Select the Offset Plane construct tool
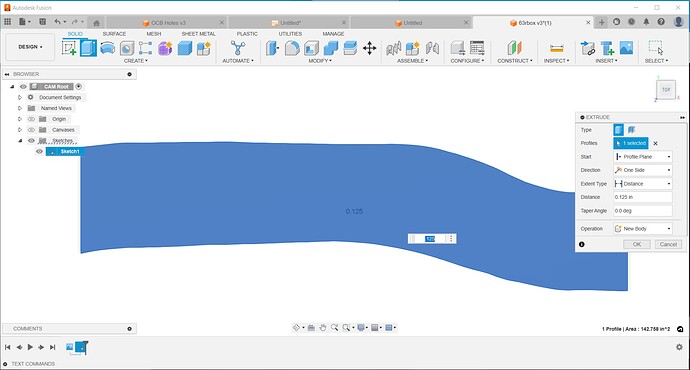The width and height of the screenshot is (690, 370). click(514, 48)
